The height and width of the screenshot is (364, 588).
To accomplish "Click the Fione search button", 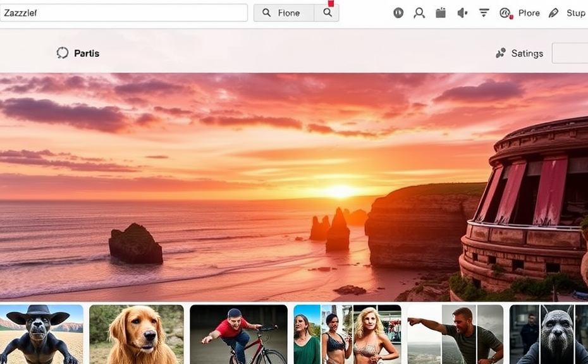I will click(284, 13).
